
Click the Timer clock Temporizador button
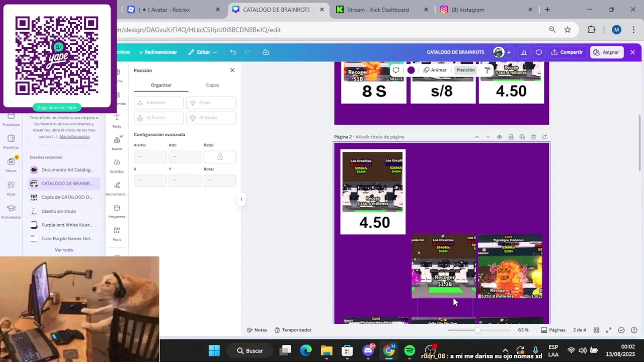click(293, 330)
